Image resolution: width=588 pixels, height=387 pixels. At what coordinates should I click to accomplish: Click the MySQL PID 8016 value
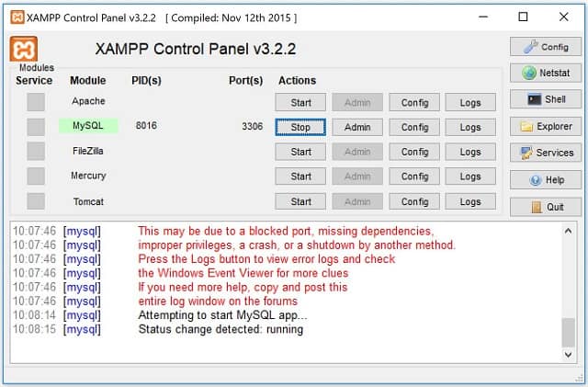(146, 125)
